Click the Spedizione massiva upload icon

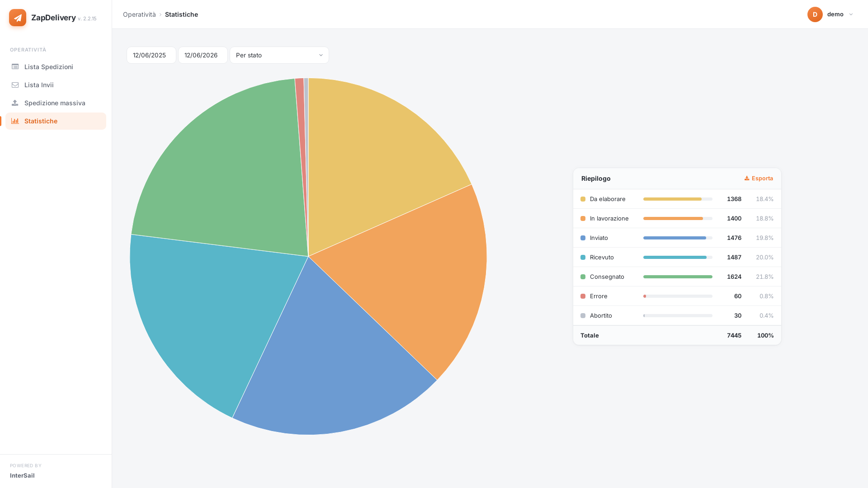(x=15, y=103)
